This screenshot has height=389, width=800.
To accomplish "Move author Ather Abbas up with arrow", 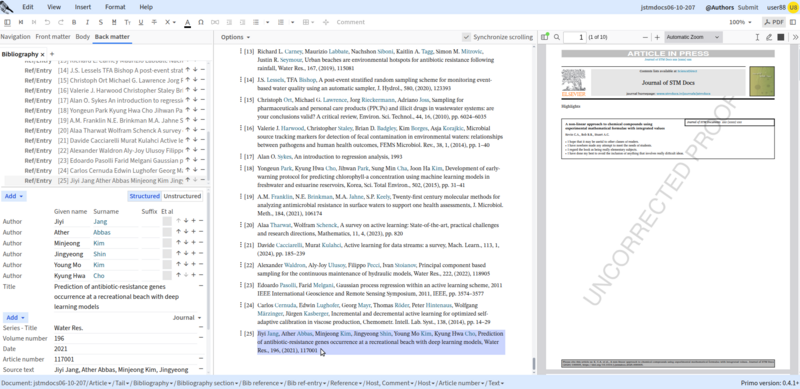I will click(178, 232).
